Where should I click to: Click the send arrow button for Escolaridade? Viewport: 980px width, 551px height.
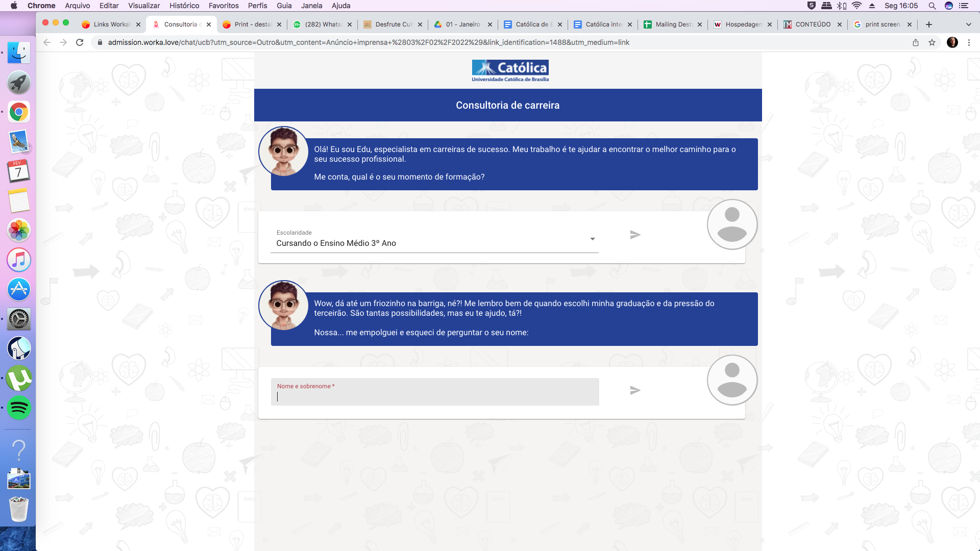634,235
